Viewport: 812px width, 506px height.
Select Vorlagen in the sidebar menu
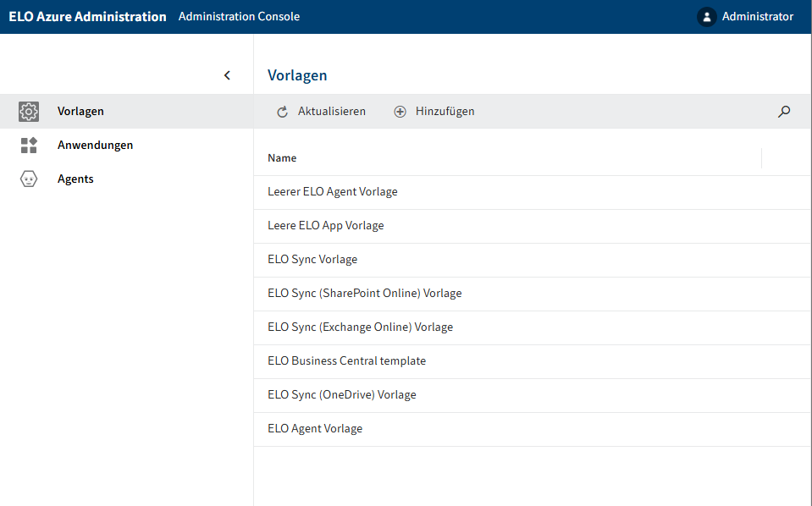(127, 111)
